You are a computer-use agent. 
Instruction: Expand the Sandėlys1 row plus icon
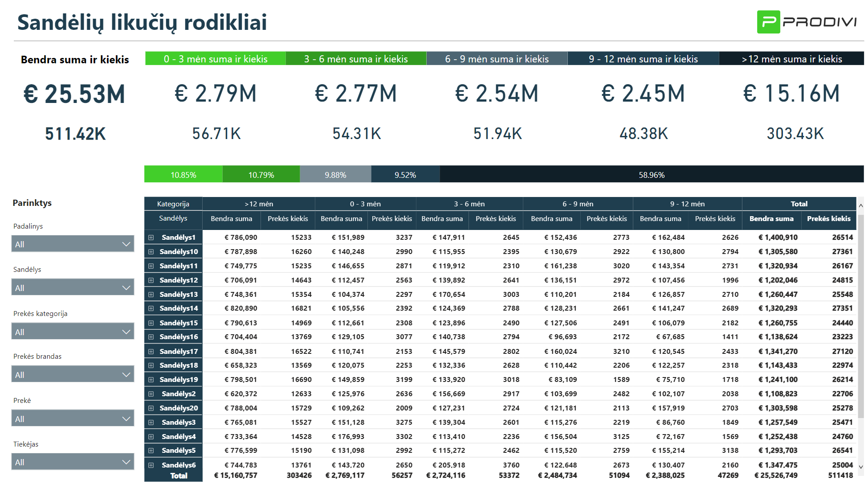pyautogui.click(x=151, y=238)
